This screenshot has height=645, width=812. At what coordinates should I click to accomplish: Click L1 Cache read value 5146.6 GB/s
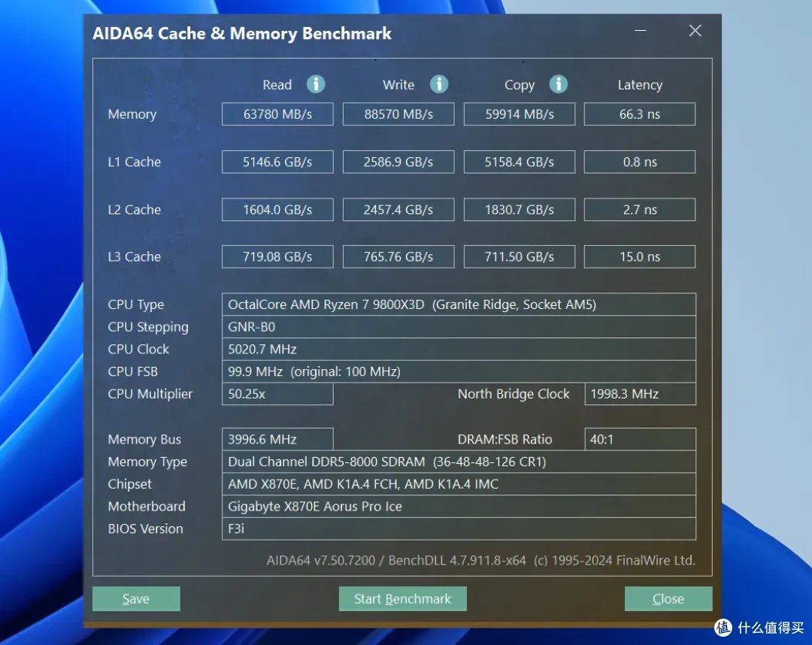click(x=277, y=162)
